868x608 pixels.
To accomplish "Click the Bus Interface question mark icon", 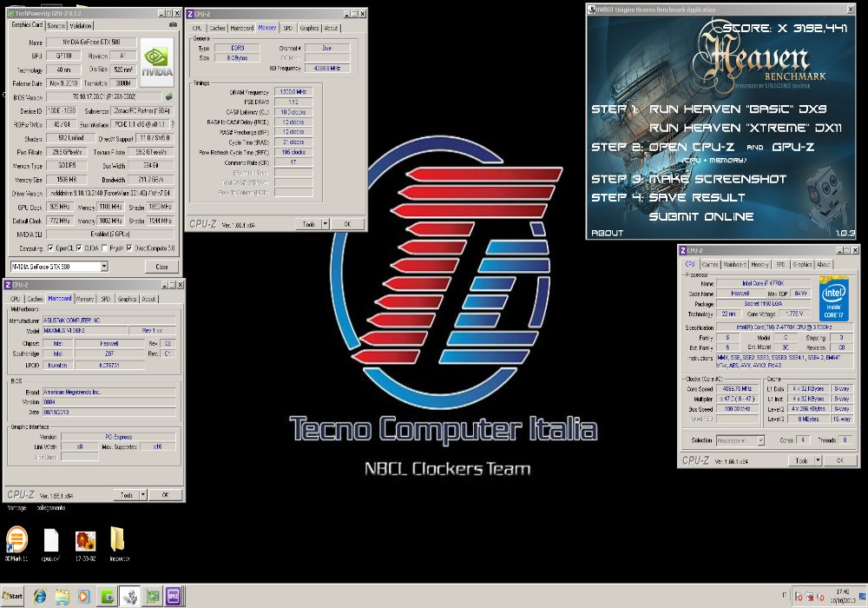I will [173, 124].
